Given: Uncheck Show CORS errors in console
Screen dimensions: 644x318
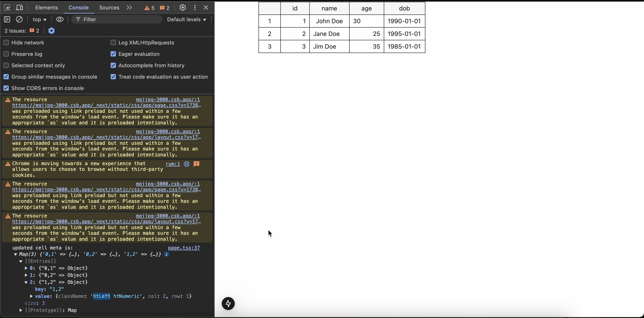Looking at the screenshot, I should click(6, 88).
